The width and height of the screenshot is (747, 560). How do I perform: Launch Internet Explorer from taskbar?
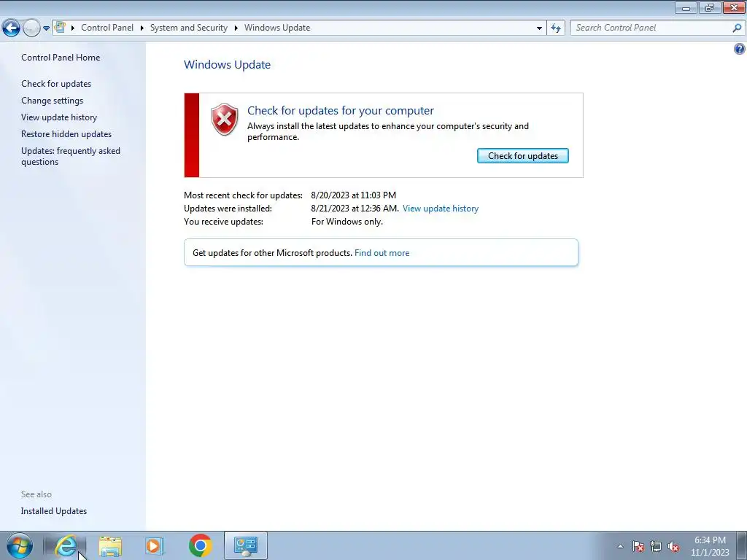(66, 545)
